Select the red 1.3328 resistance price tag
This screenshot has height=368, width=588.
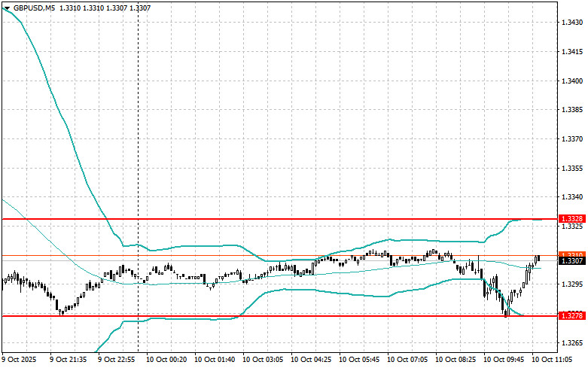coord(572,219)
